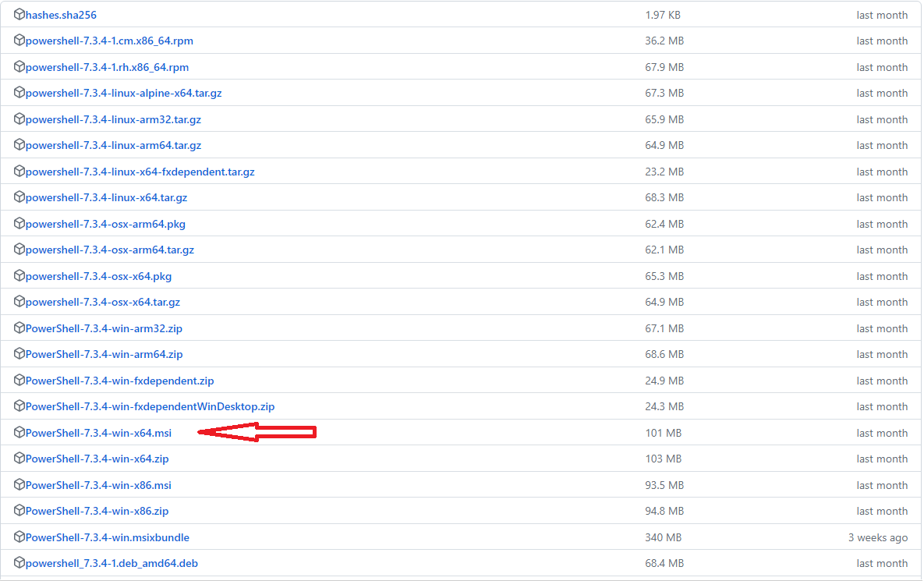Click package icon beside PowerShell-7.3.4-win-arm64.zip
Screen dimensions: 924x581
[19, 353]
